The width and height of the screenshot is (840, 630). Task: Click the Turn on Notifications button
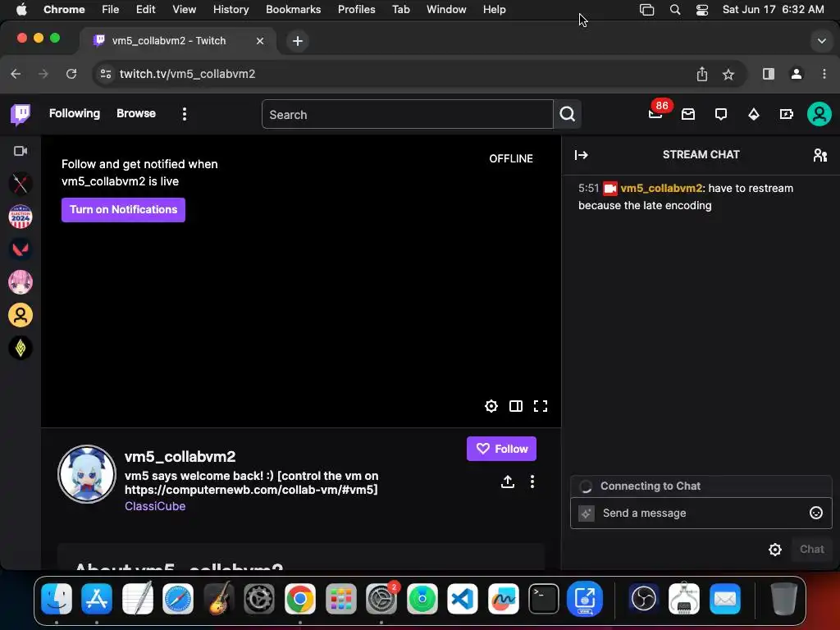[x=123, y=209]
